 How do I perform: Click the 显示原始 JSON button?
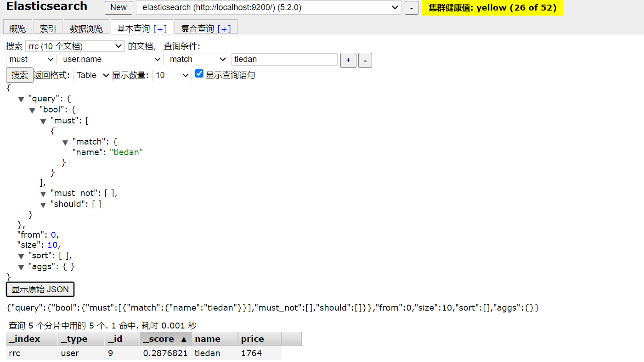[x=40, y=290]
